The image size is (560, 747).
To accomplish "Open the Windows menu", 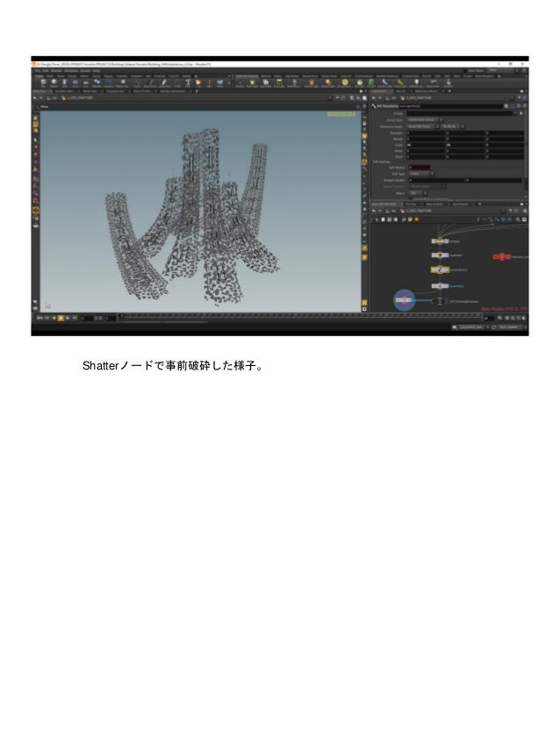I will point(71,70).
